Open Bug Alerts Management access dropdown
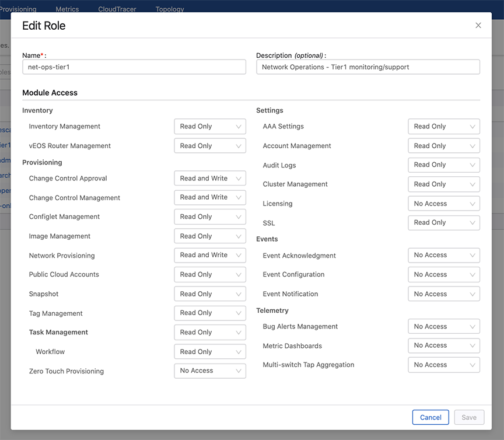This screenshot has height=440, width=504. point(444,326)
